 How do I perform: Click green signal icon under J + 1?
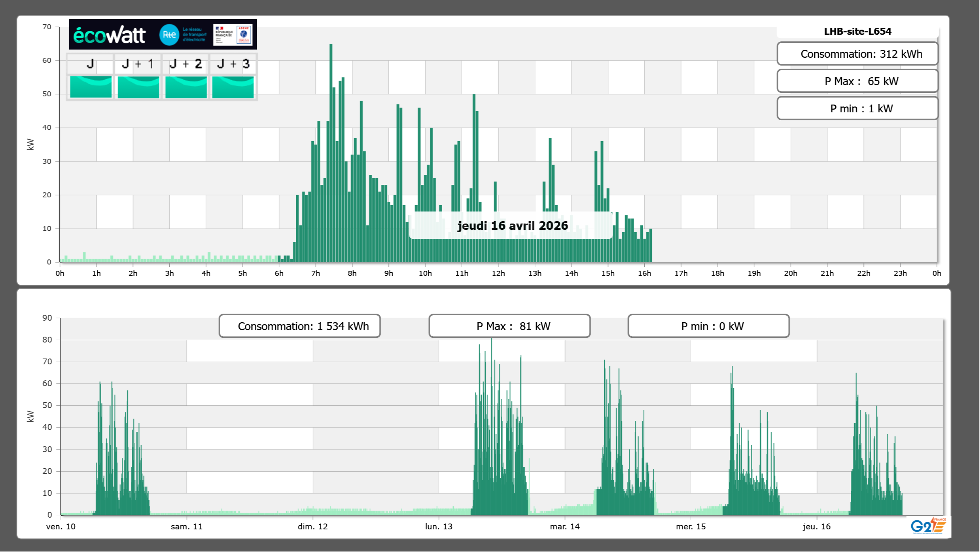click(138, 87)
